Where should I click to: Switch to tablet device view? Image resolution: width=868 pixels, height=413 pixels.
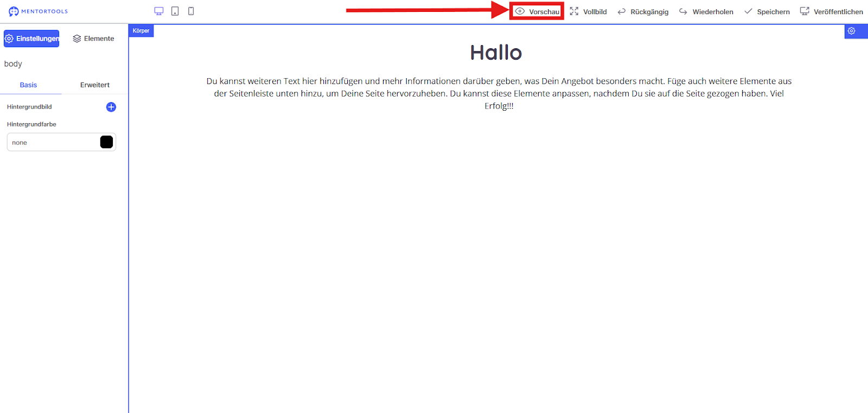175,11
